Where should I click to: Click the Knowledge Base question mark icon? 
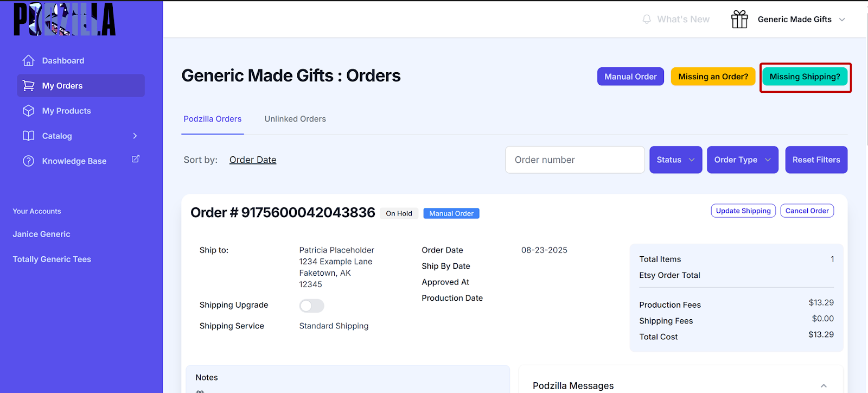tap(29, 161)
